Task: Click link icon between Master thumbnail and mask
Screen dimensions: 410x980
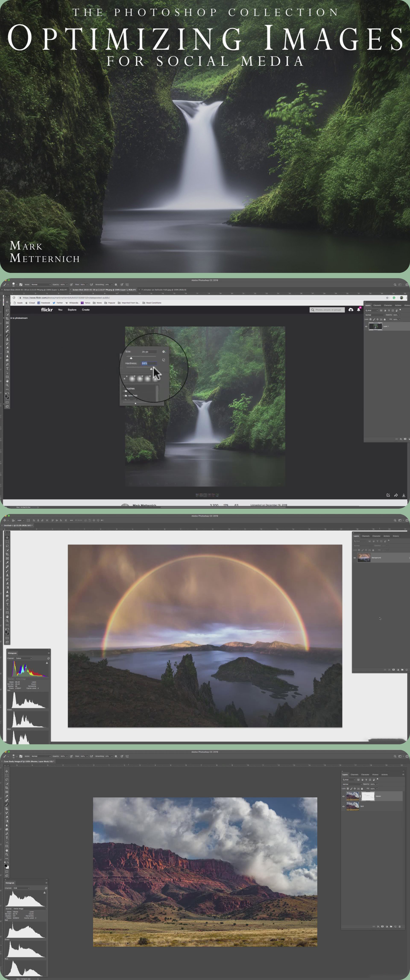Action: click(x=360, y=796)
